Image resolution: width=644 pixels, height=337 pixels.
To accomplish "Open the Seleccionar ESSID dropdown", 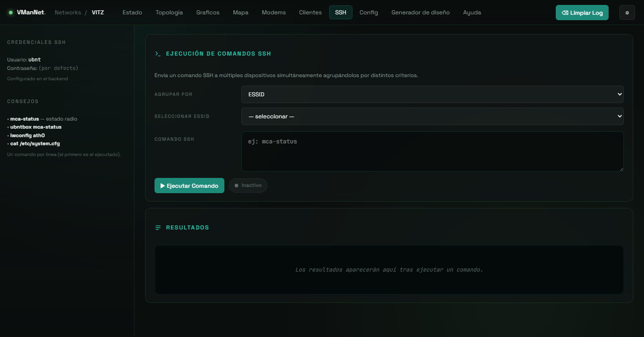I will tap(432, 116).
